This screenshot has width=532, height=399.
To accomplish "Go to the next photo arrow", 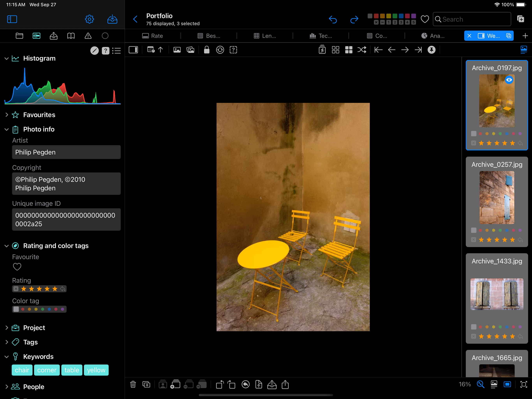I will tap(405, 50).
